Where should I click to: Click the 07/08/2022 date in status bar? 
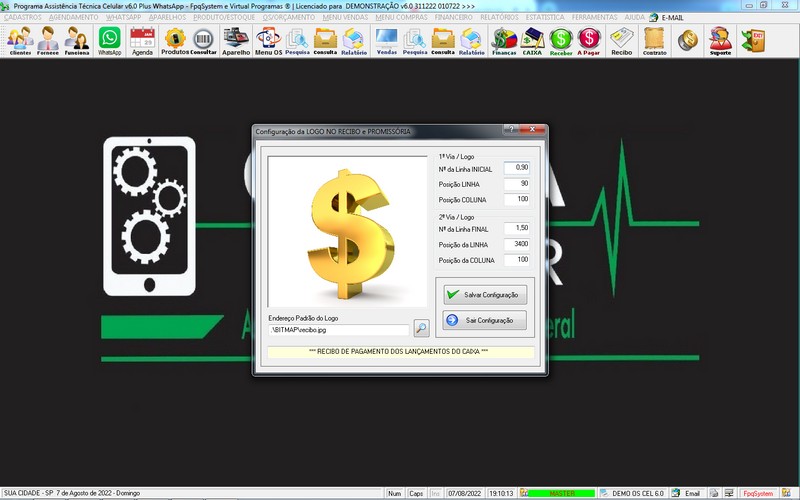pos(464,493)
